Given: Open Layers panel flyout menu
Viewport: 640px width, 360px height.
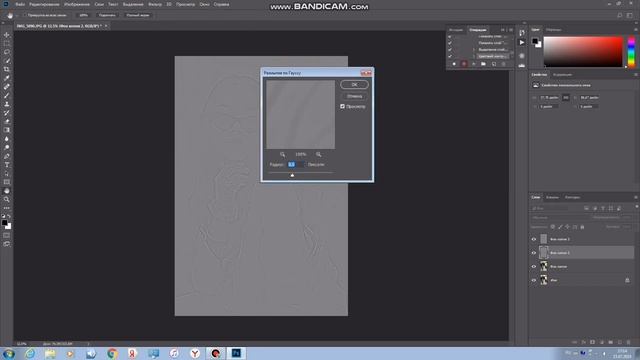Looking at the screenshot, I should [636, 197].
